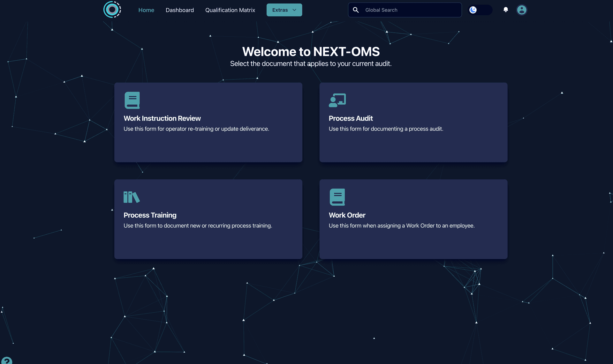This screenshot has height=364, width=613.
Task: Open the Work Instruction Review title
Action: click(162, 118)
